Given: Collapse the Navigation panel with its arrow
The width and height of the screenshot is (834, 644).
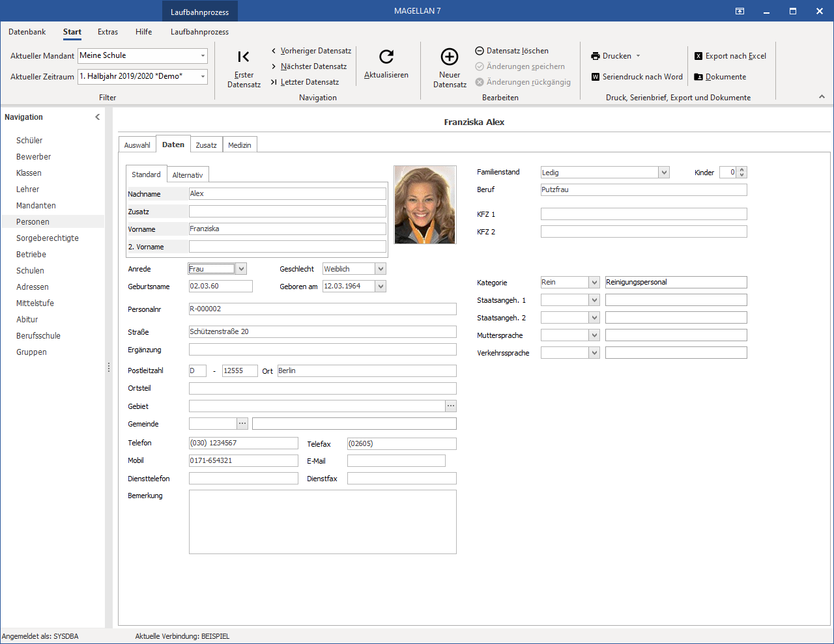Looking at the screenshot, I should [x=98, y=117].
